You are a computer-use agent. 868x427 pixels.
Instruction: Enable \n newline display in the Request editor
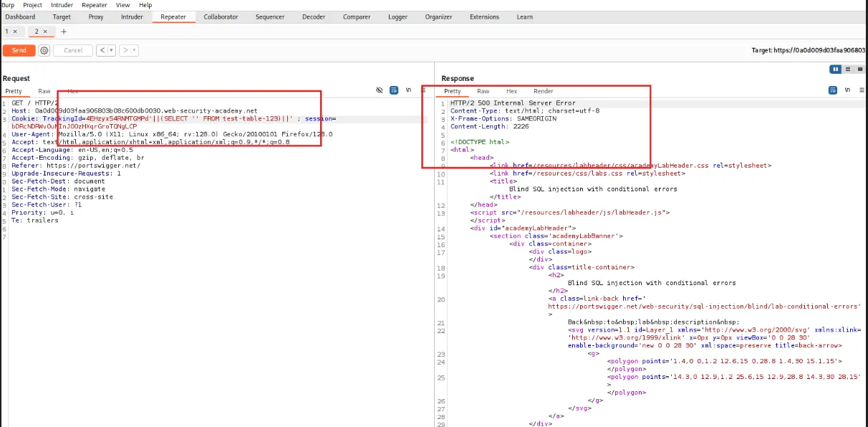[408, 90]
